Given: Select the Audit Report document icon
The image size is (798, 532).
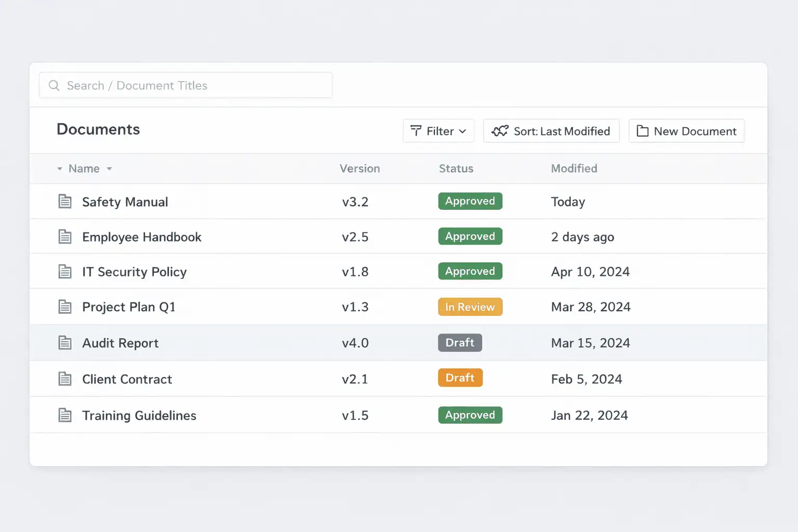Looking at the screenshot, I should click(x=65, y=343).
